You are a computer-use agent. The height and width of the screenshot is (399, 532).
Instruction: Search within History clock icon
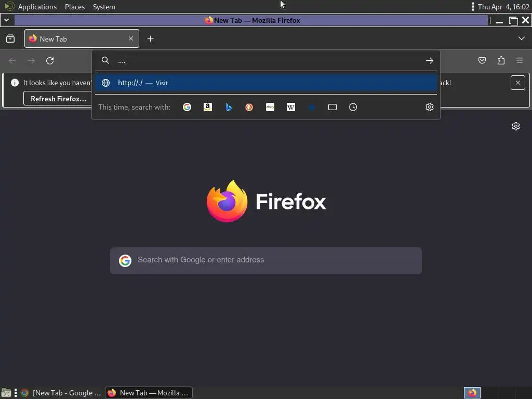click(x=353, y=107)
